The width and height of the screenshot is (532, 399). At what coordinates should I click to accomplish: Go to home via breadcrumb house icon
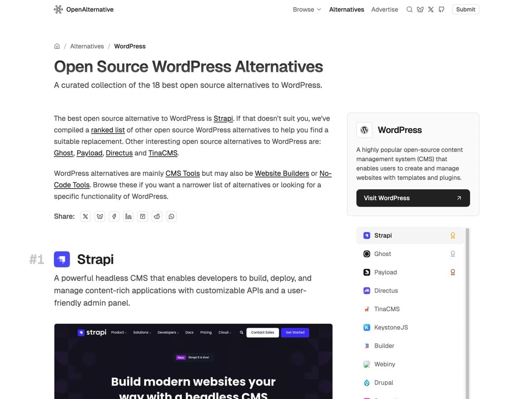tap(57, 46)
